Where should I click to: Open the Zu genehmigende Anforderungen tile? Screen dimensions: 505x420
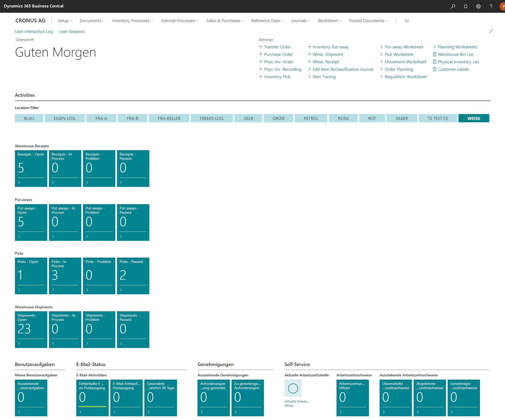[248, 398]
